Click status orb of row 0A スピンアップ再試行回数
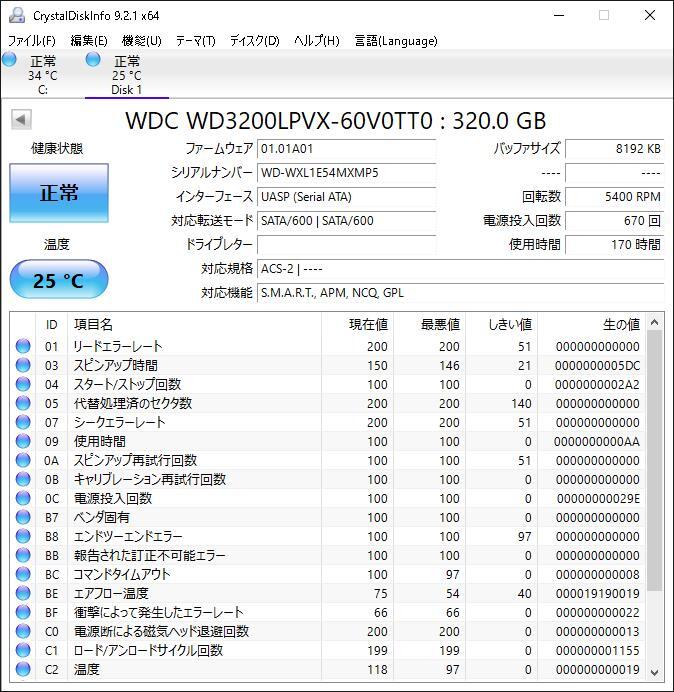 tap(23, 460)
